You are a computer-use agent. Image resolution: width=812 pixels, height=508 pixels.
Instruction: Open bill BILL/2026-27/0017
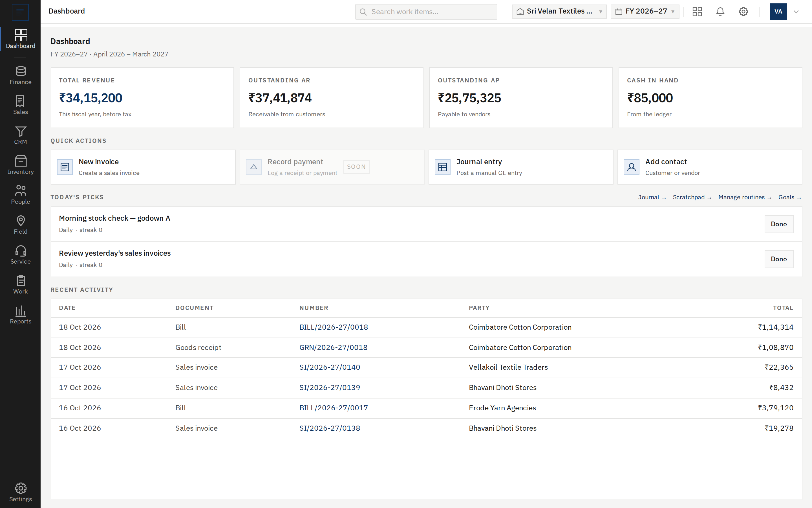tap(334, 408)
